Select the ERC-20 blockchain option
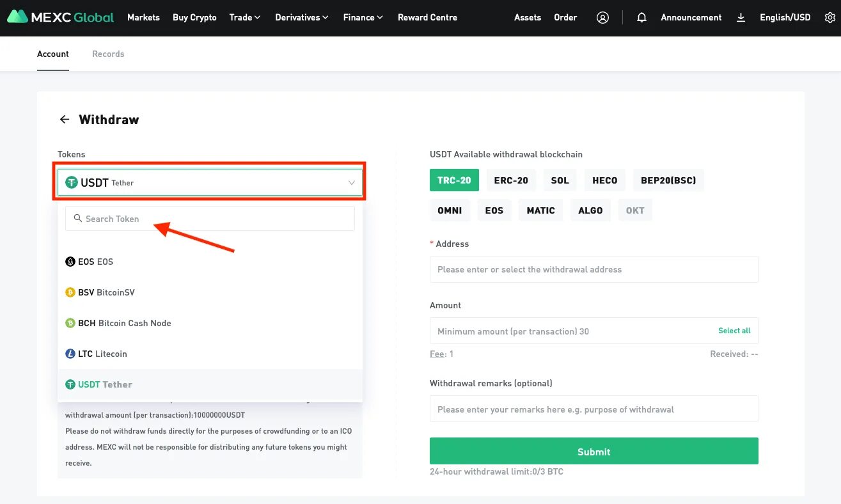This screenshot has width=841, height=504. pos(511,180)
